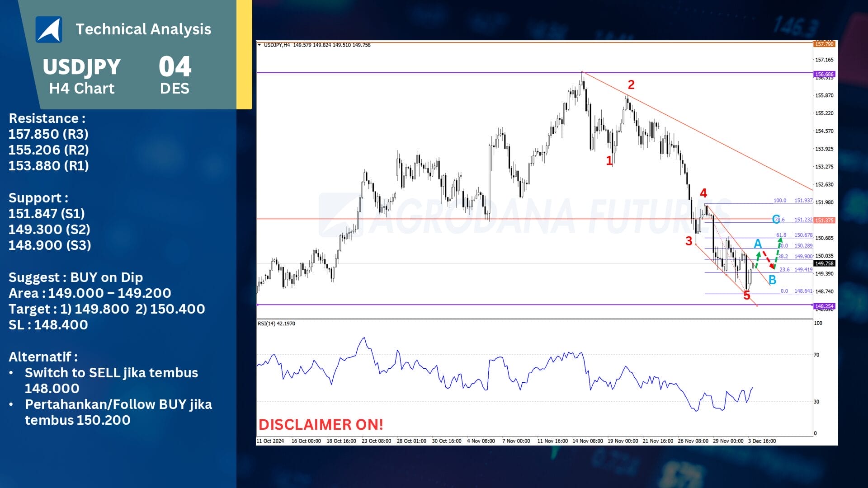The image size is (868, 488).
Task: Select the red wave 5 marker
Action: pyautogui.click(x=747, y=296)
